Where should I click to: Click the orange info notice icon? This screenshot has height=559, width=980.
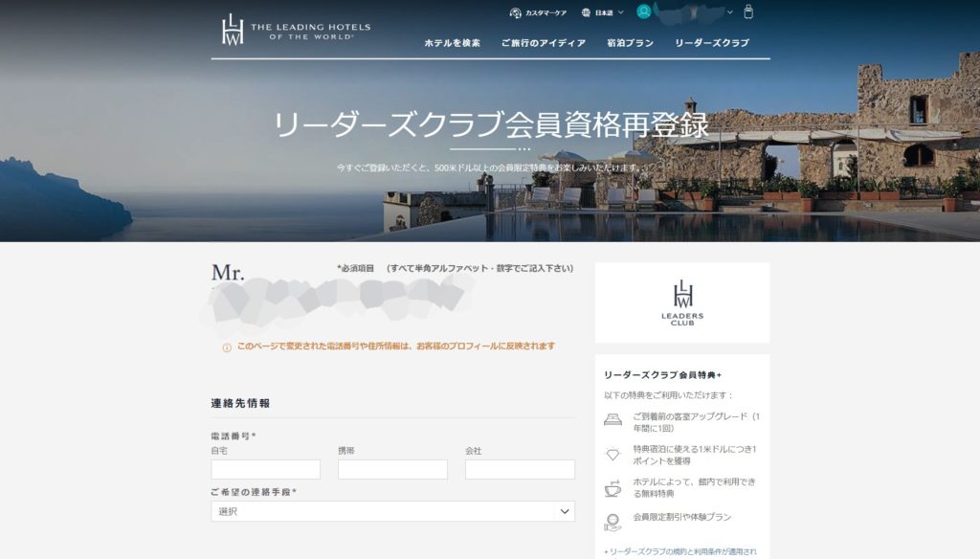tap(227, 347)
